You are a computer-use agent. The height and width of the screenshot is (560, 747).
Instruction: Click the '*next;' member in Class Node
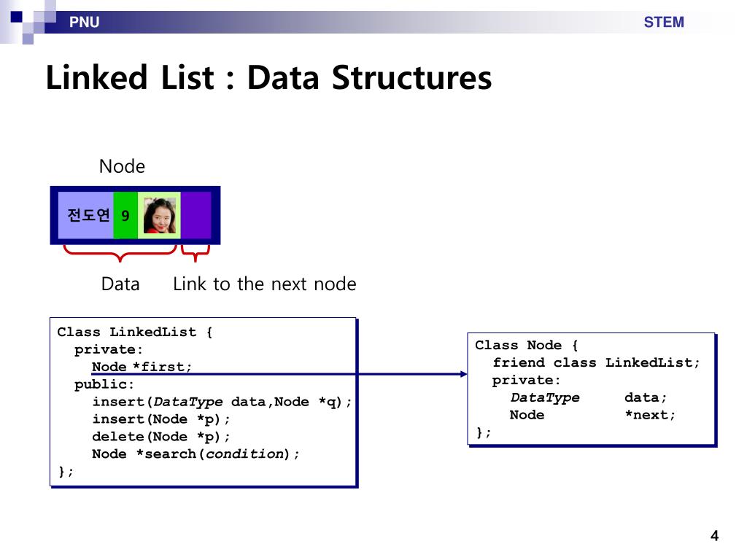tap(650, 415)
